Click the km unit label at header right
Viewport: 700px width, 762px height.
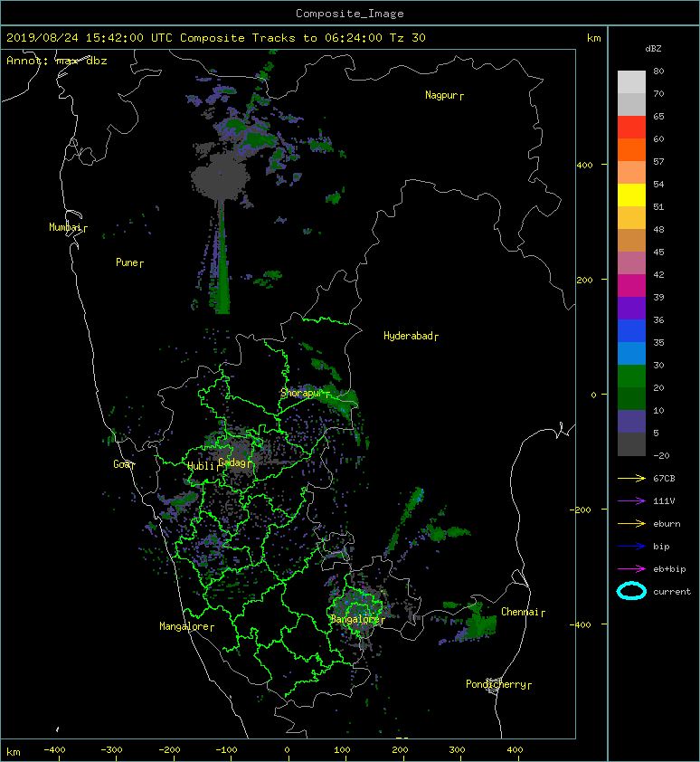[593, 38]
